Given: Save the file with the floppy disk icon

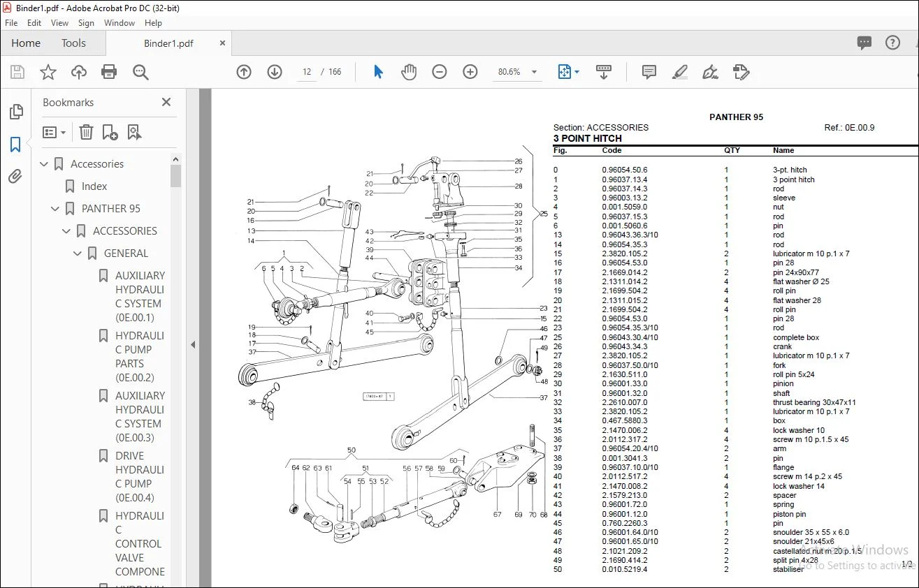Looking at the screenshot, I should tap(17, 72).
